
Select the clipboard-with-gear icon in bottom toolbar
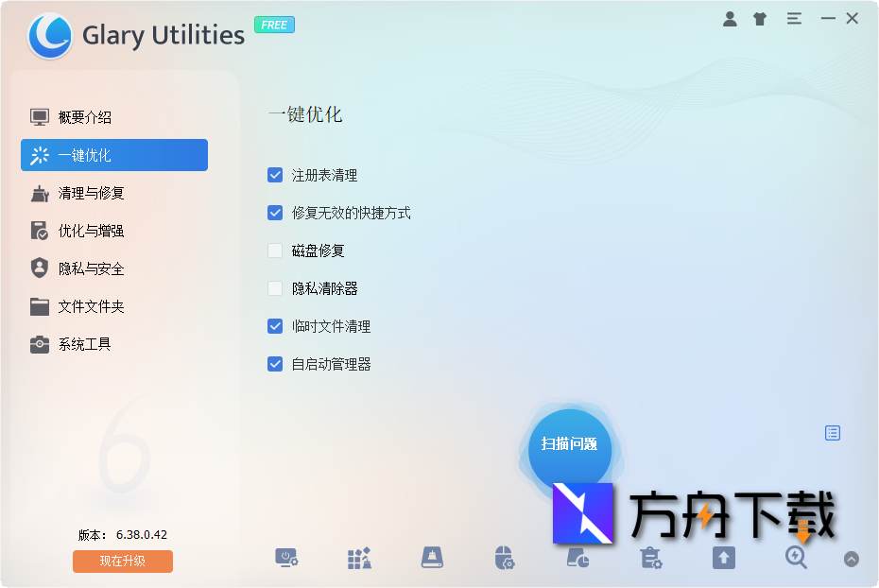click(x=650, y=558)
